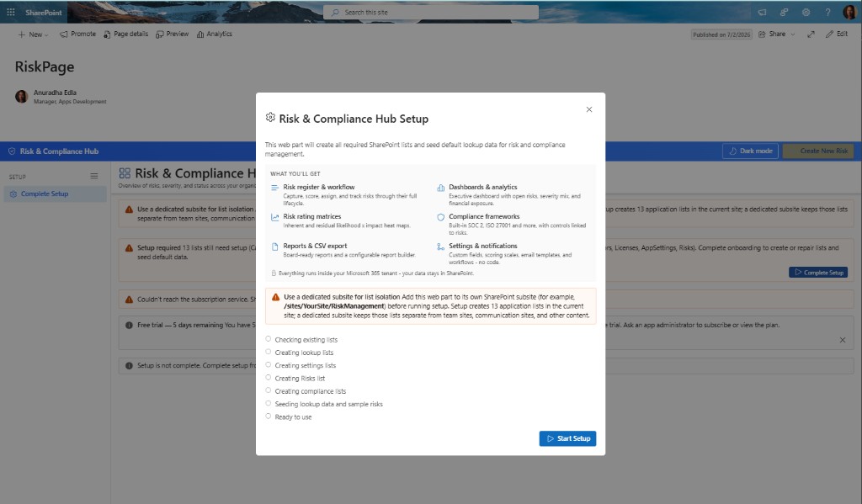Open the connections icon in top header
Viewport: 862px width, 504px height.
[784, 12]
